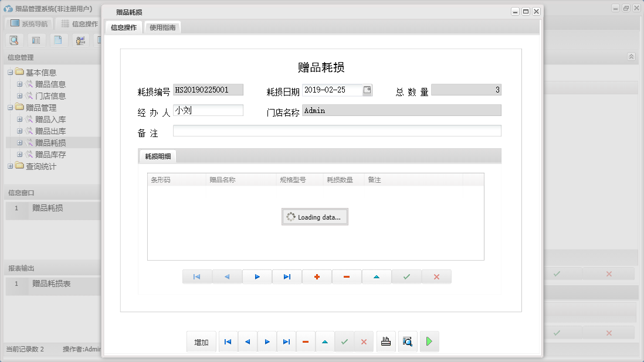Viewport: 644px width, 362px height.
Task: Switch to the 使用指南 tab
Action: 162,27
